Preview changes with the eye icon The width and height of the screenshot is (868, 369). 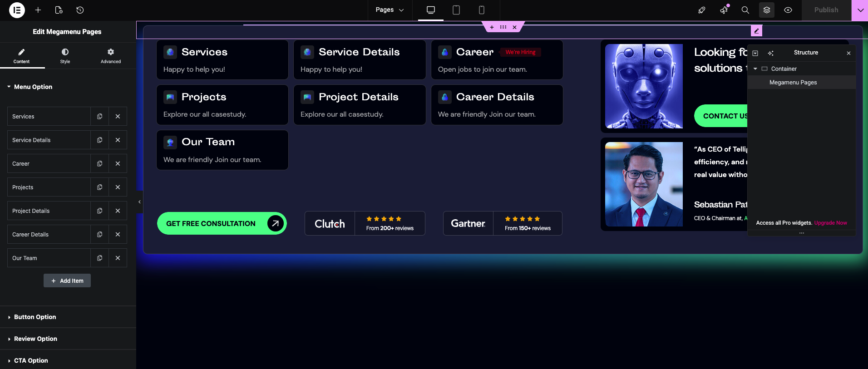pyautogui.click(x=788, y=10)
